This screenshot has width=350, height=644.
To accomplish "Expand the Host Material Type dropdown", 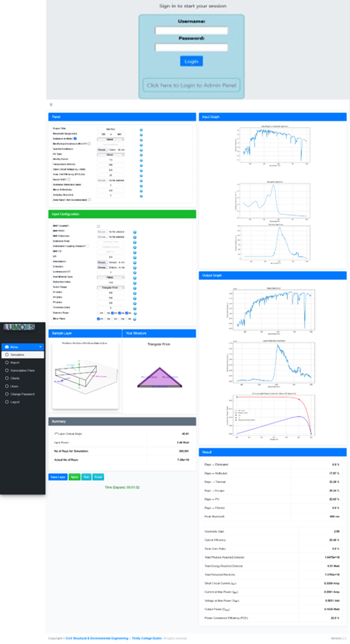I will (x=111, y=278).
